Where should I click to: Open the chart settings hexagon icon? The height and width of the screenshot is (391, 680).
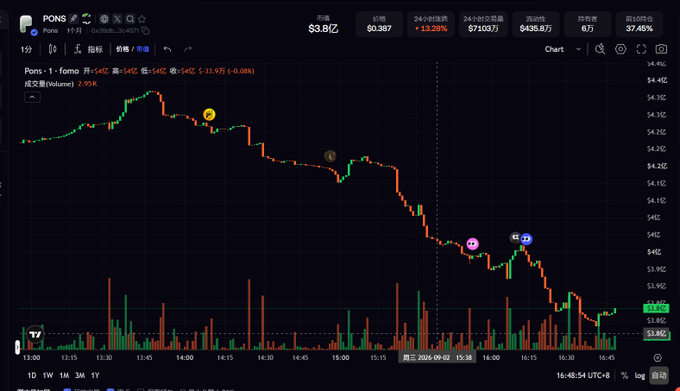pyautogui.click(x=621, y=49)
